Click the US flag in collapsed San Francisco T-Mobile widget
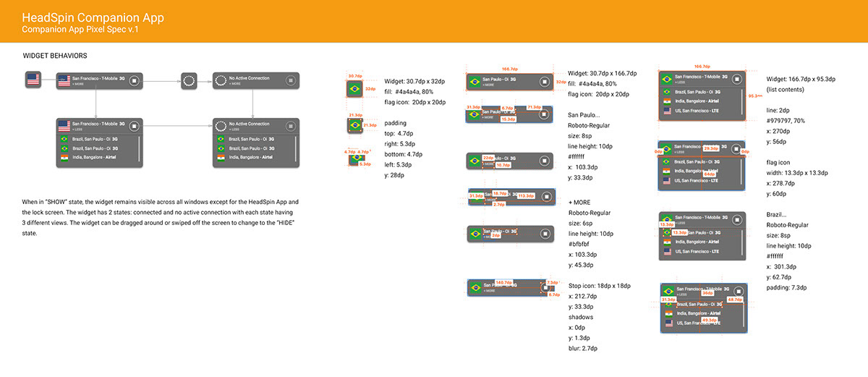This screenshot has width=868, height=377. tap(64, 81)
